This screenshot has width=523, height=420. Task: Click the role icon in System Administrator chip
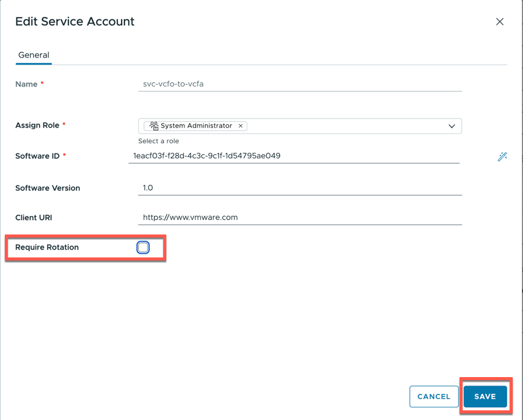tap(154, 126)
